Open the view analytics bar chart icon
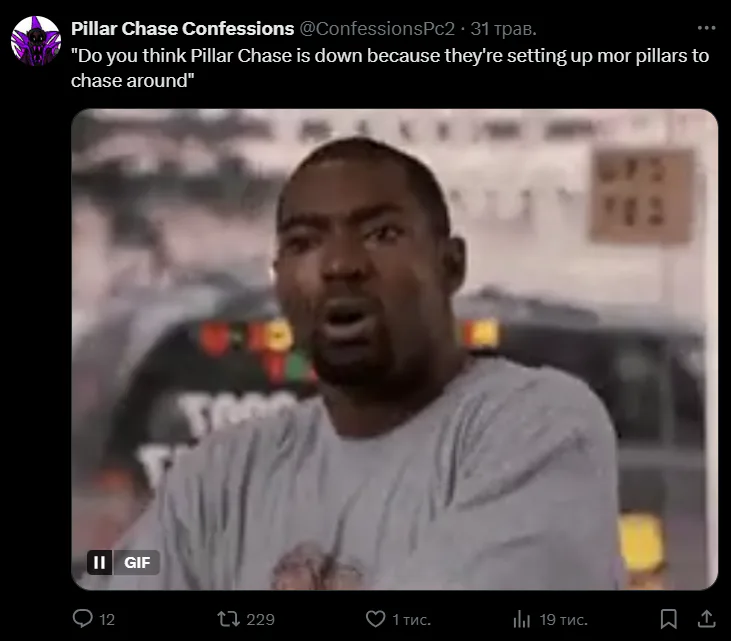 click(522, 619)
